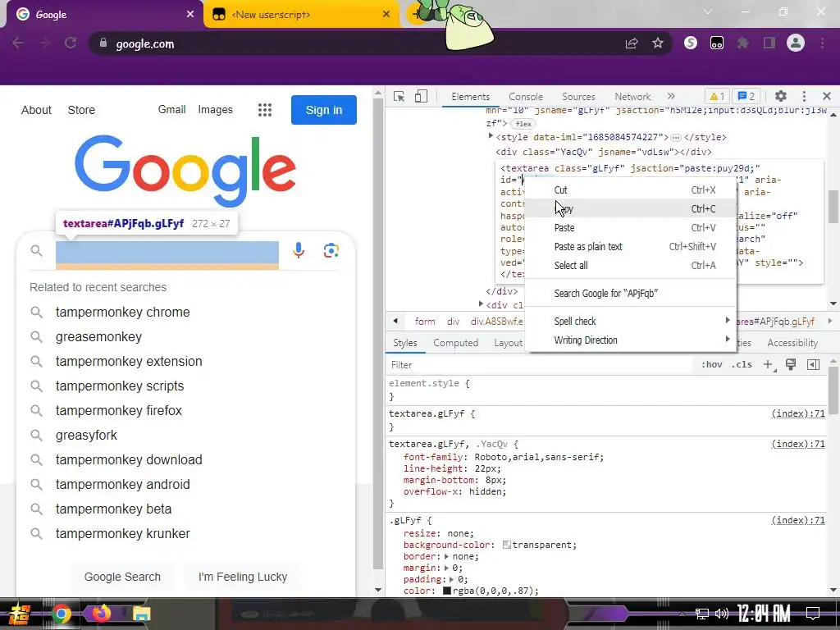Select the inspect element picker icon

click(x=399, y=97)
